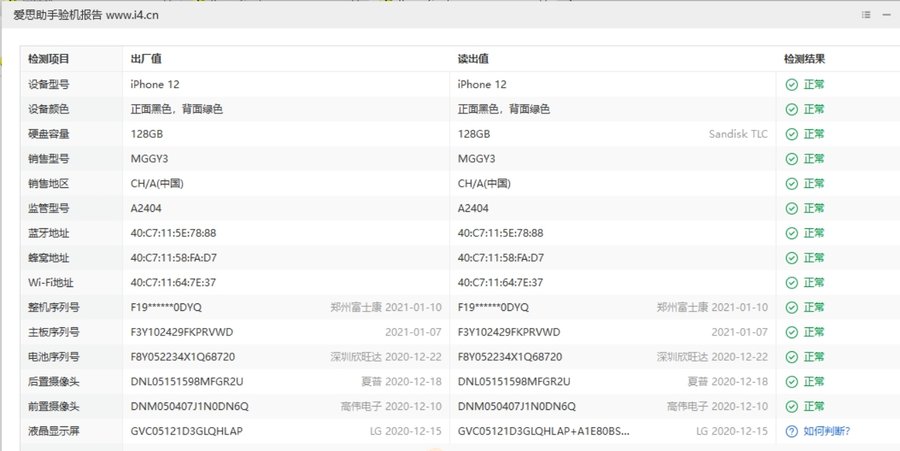
Task: Click factory Bluetooth address 40:C7:11:5E:78:88
Action: [173, 233]
